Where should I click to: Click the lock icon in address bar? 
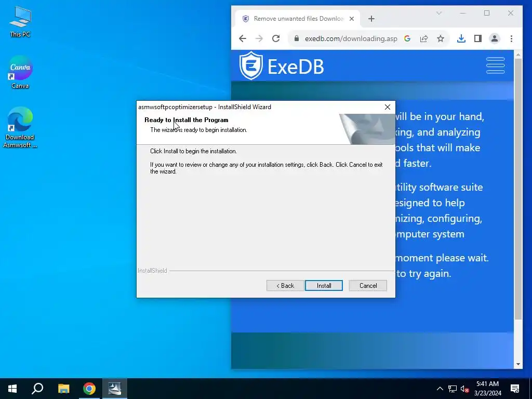[x=297, y=38]
